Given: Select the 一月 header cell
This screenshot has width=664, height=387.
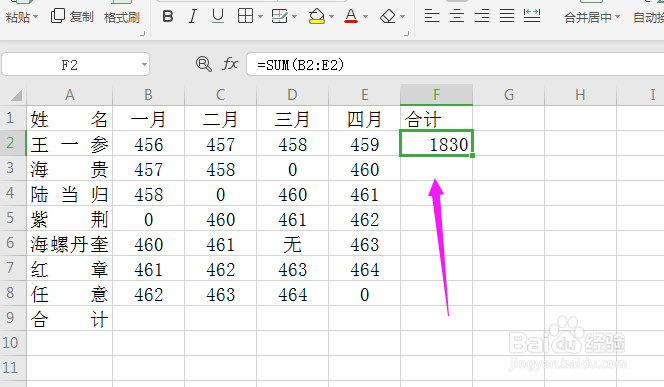Looking at the screenshot, I should coord(149,118).
